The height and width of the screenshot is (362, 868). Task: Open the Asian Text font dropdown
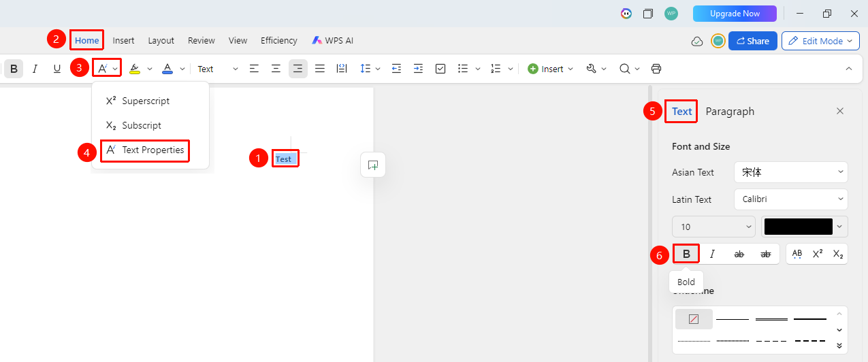tap(791, 172)
